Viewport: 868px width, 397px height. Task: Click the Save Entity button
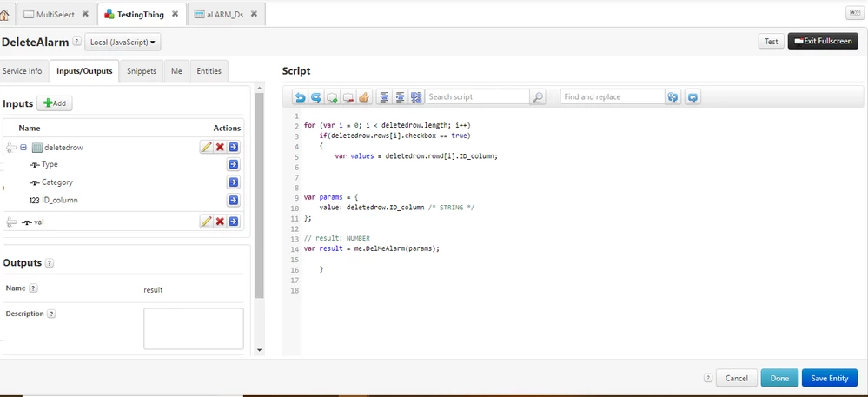tap(829, 378)
